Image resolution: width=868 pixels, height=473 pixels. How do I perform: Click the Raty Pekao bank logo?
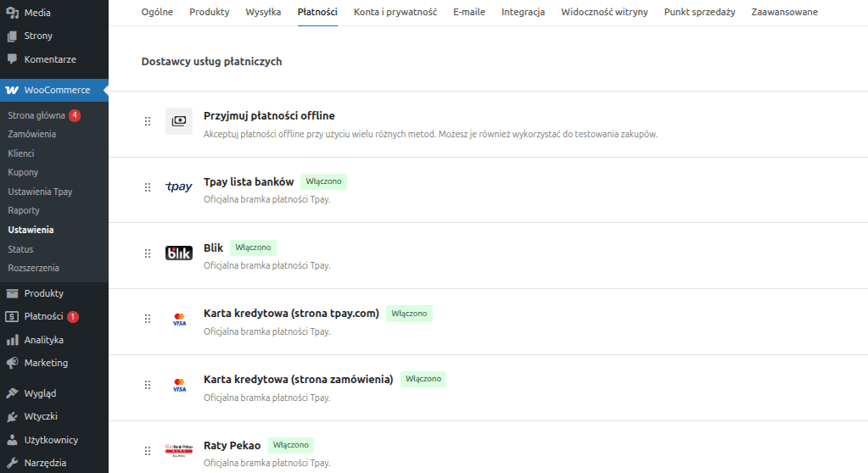[x=179, y=449]
